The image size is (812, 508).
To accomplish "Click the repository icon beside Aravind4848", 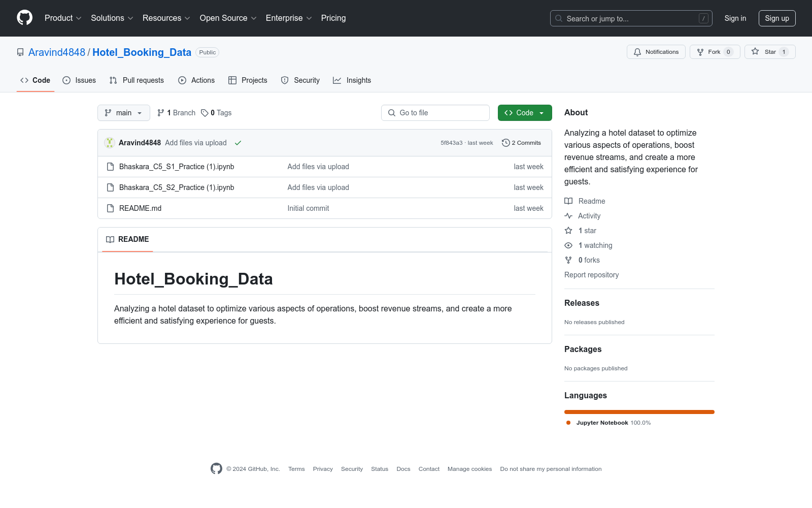I will coord(20,52).
